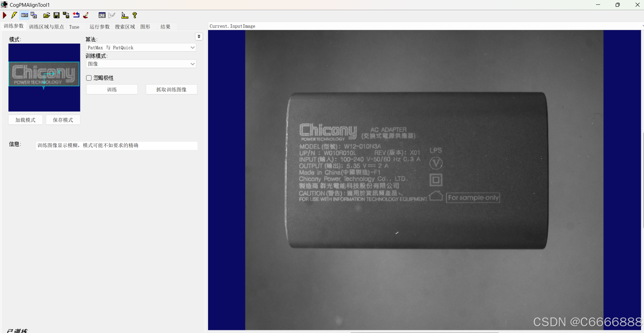
Task: Open the Current.InputImage display selector
Action: (426, 26)
